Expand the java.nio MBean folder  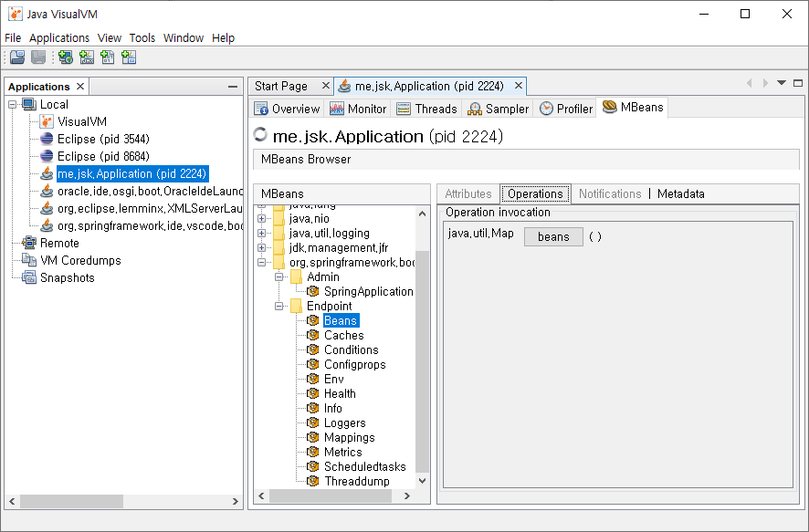click(x=261, y=219)
